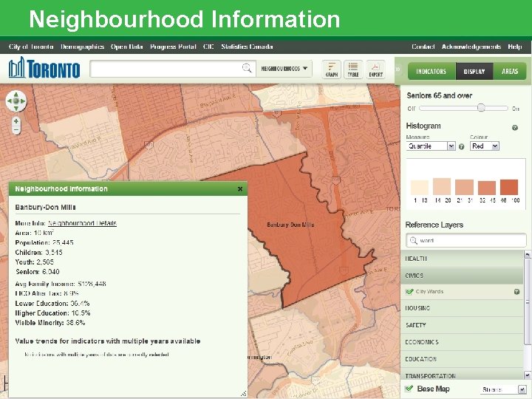Select the 32-45 histogram swatch

(x=486, y=188)
